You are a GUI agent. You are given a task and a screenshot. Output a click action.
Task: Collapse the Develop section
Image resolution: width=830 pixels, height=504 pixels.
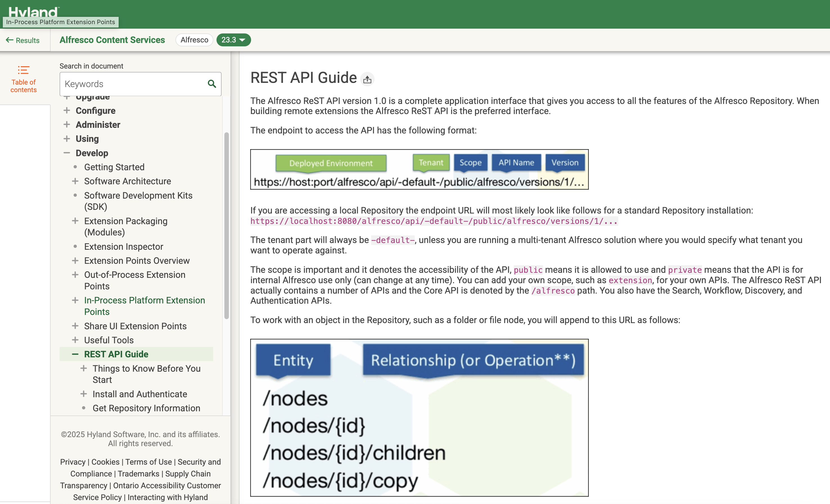pyautogui.click(x=67, y=153)
